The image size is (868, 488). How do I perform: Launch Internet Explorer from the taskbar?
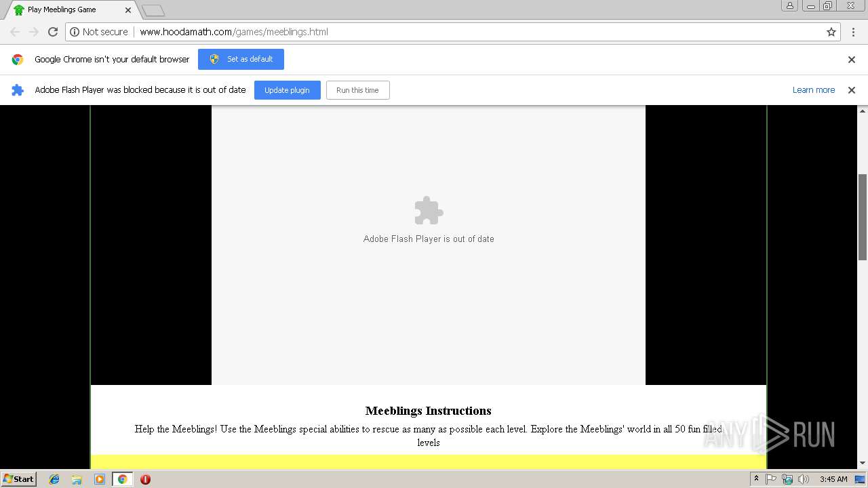(54, 479)
